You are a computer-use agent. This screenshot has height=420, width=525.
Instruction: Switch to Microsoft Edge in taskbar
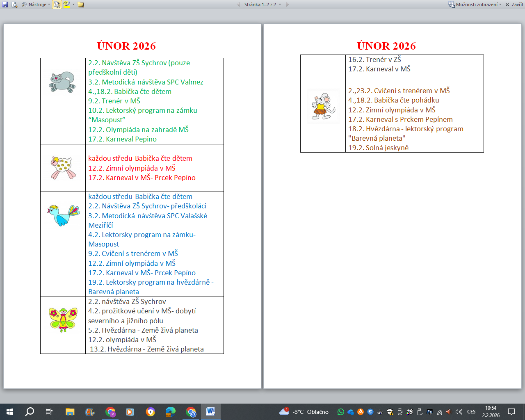point(170,412)
